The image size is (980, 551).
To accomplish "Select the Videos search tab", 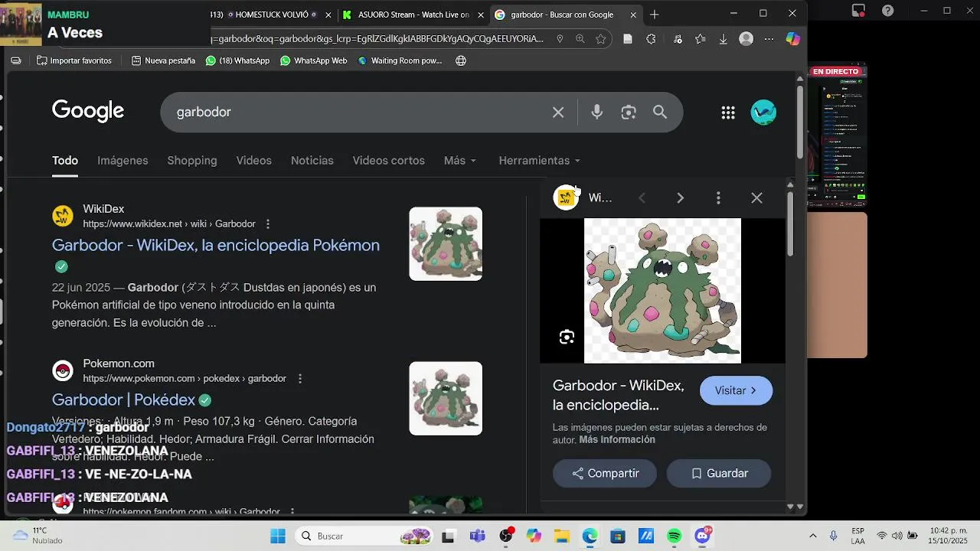I will coord(253,161).
